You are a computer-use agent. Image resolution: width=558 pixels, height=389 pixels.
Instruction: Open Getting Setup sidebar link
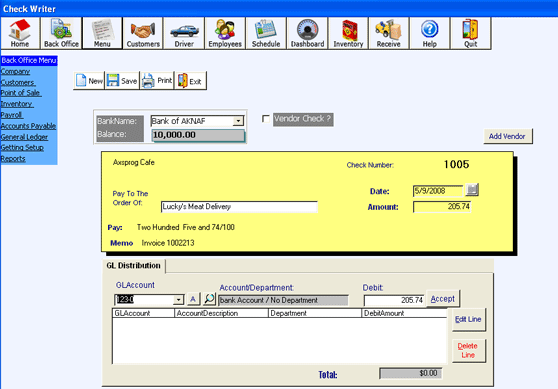pyautogui.click(x=22, y=148)
